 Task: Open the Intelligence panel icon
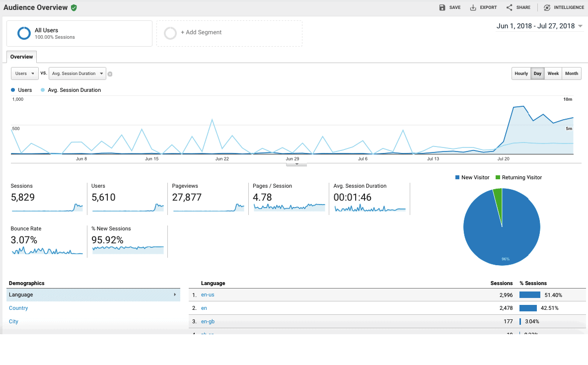(x=546, y=7)
